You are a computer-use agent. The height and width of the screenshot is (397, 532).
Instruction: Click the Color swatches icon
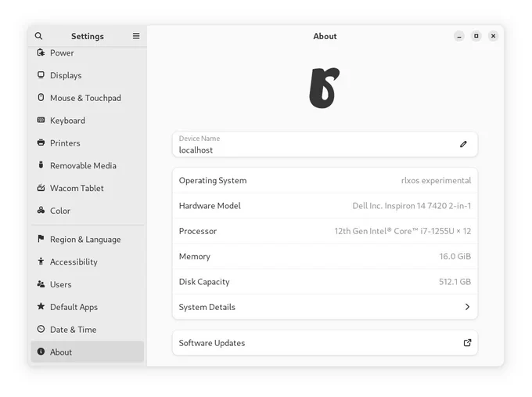pyautogui.click(x=41, y=210)
